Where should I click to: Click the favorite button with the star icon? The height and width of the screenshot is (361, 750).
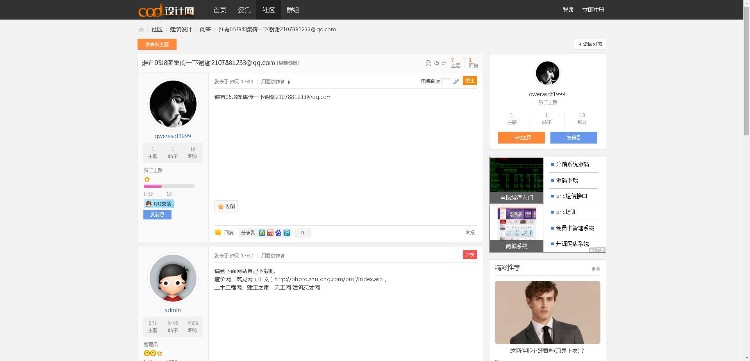226,207
